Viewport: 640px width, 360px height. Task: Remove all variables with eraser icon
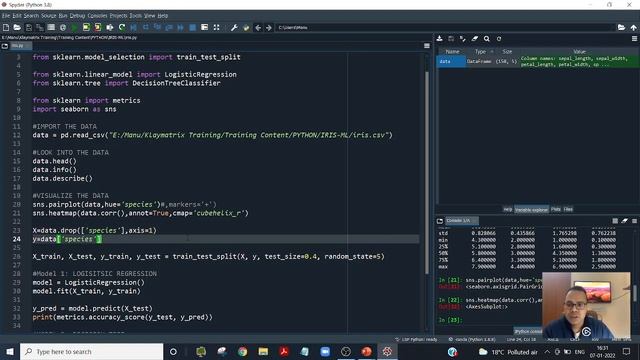475,39
